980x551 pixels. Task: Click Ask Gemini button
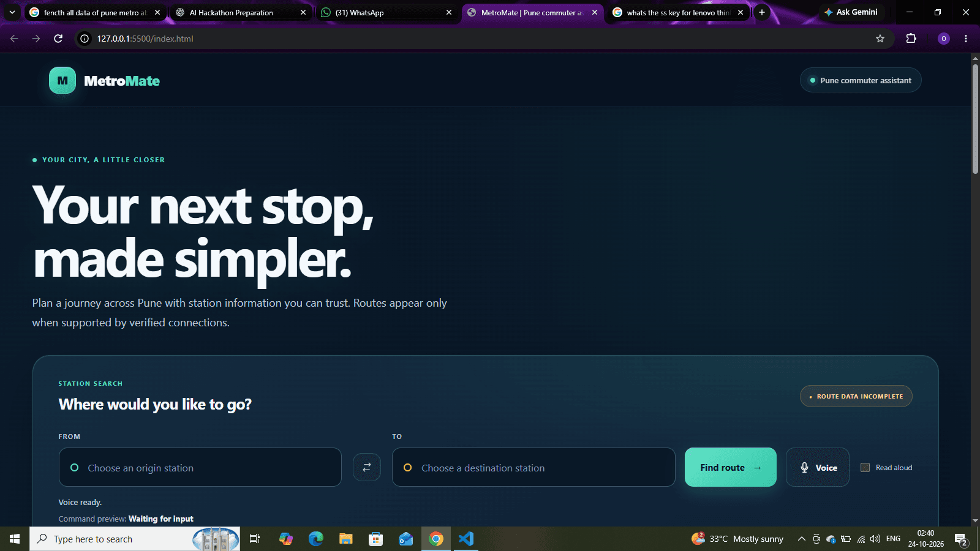(851, 12)
